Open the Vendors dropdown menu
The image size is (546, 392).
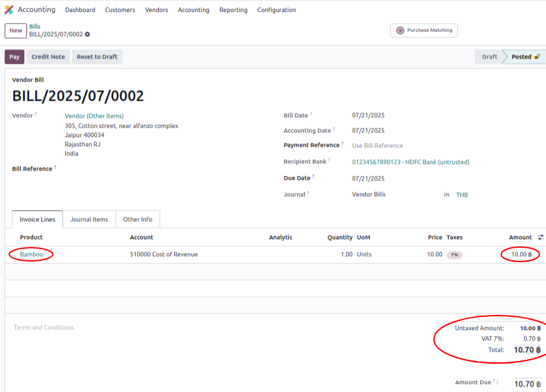pyautogui.click(x=156, y=10)
